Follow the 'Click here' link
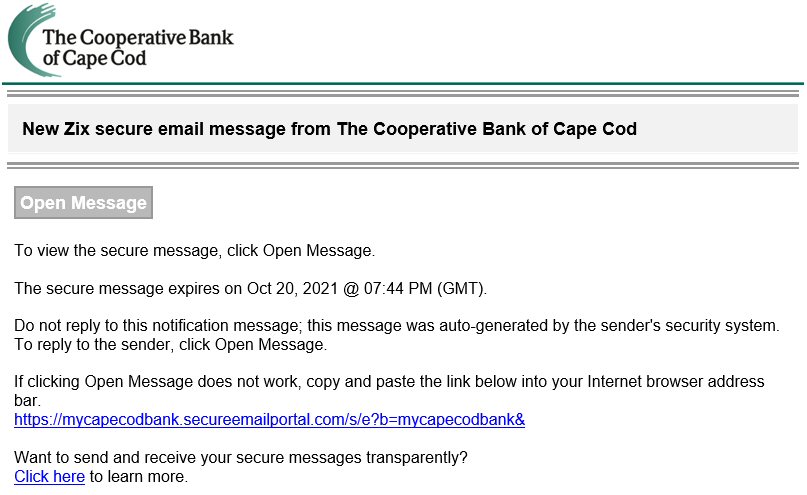Image resolution: width=807 pixels, height=495 pixels. pyautogui.click(x=49, y=476)
